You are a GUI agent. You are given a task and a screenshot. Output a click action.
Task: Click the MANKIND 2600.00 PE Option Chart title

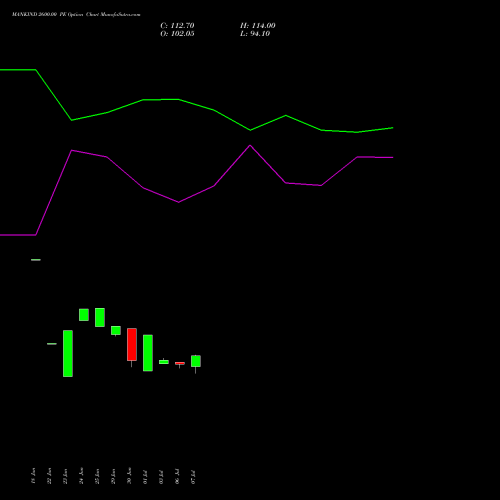point(76,14)
